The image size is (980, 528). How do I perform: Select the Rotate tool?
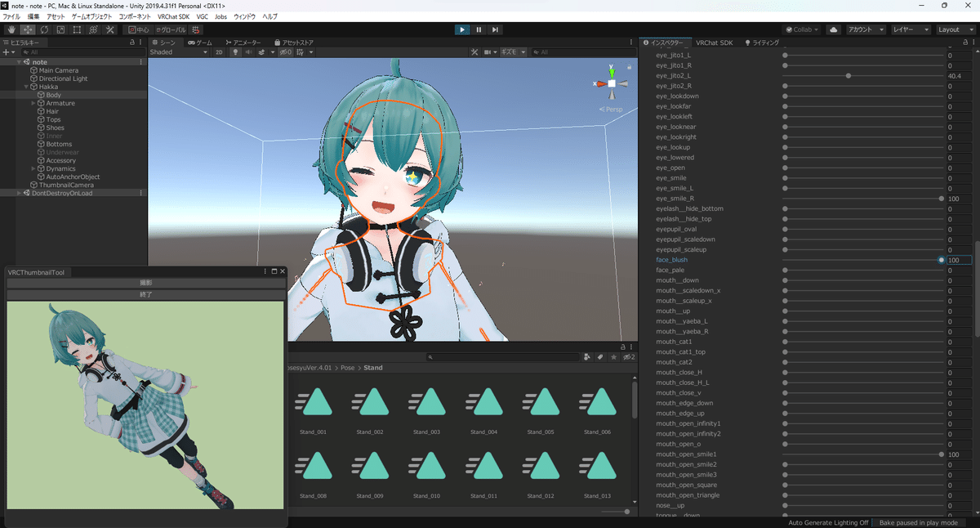pos(43,29)
